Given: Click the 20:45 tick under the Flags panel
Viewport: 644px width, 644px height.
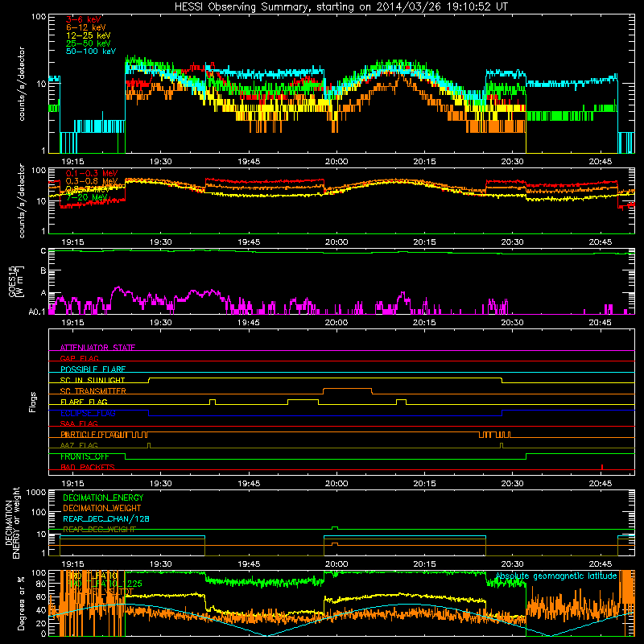Looking at the screenshot, I should (x=600, y=484).
